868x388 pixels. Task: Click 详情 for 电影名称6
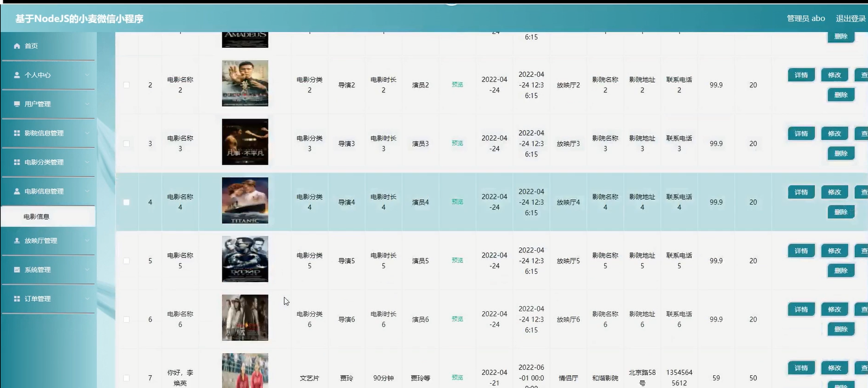click(x=801, y=310)
